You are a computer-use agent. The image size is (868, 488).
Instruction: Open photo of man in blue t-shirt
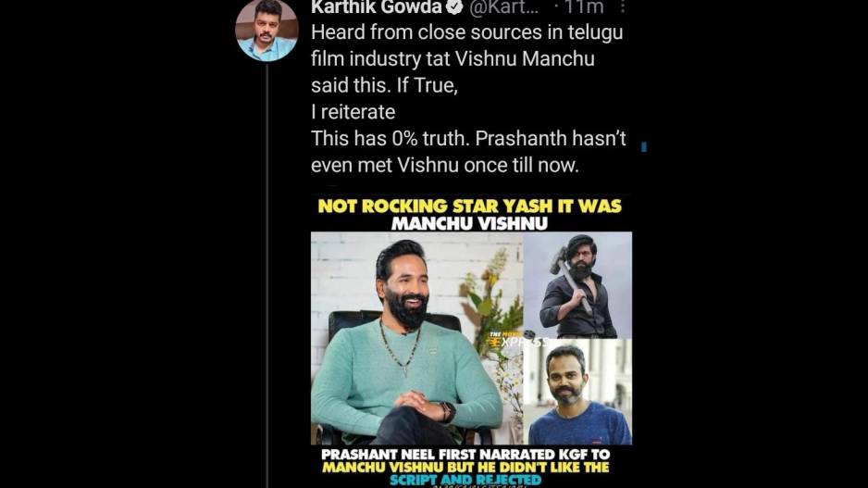pos(577,392)
